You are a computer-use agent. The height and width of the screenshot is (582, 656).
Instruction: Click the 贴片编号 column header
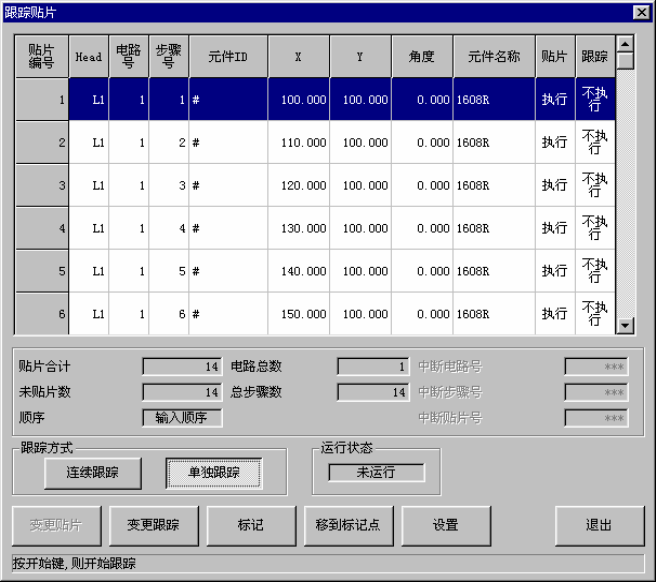42,56
